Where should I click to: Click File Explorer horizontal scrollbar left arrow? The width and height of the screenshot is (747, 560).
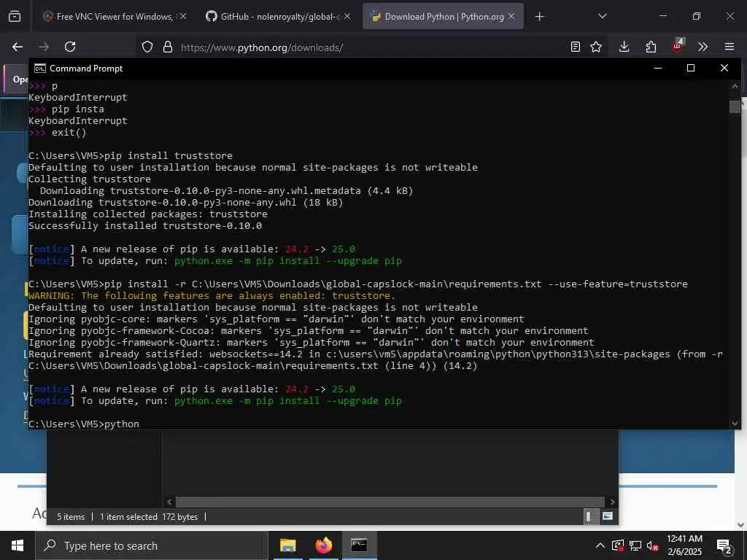point(169,502)
